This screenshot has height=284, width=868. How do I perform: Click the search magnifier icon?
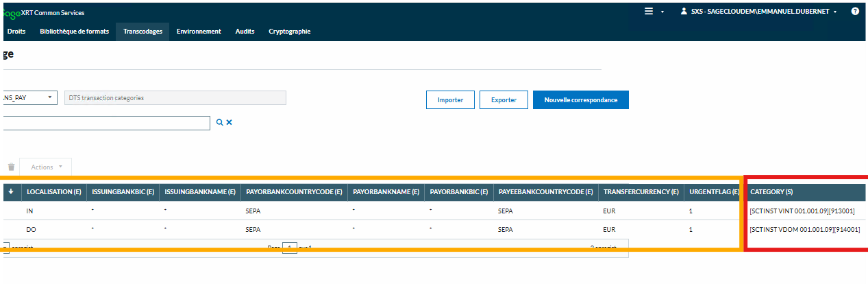pos(219,122)
